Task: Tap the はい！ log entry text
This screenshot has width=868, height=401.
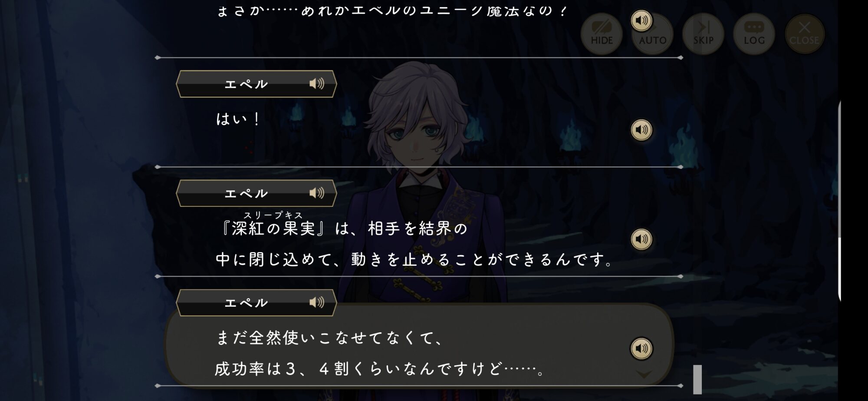Action: coord(238,119)
